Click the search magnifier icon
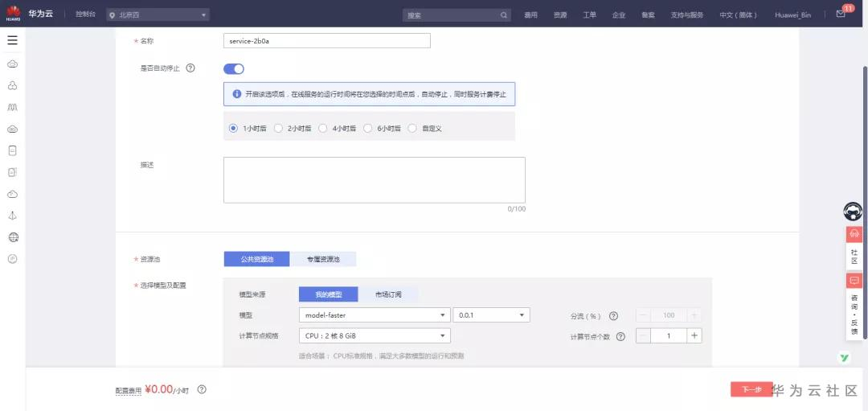Viewport: 868px width, 411px height. 504,15
